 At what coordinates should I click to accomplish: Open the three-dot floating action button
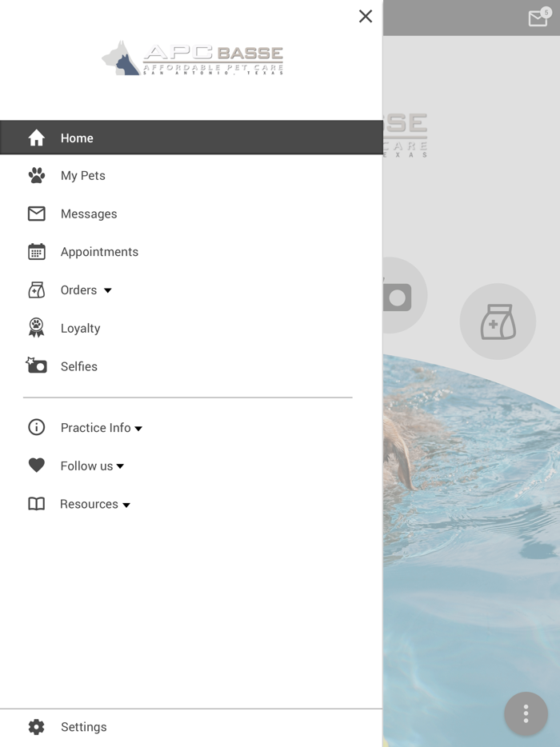pos(526,713)
